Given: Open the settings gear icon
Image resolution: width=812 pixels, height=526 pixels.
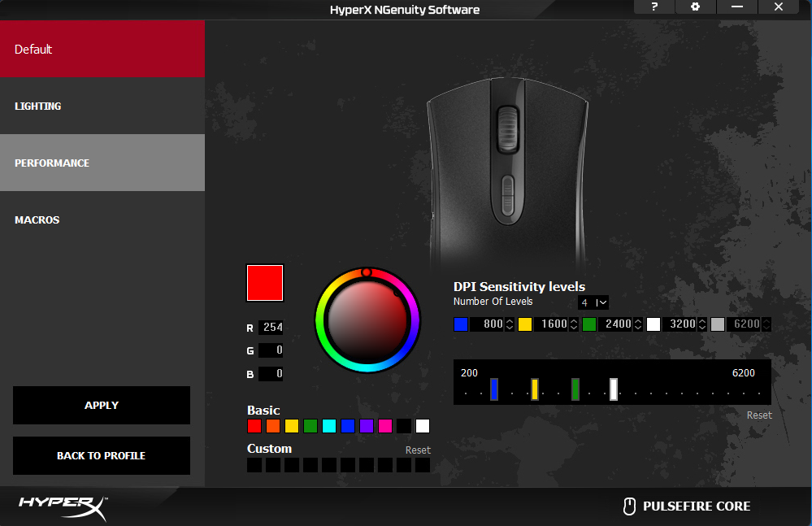Looking at the screenshot, I should click(x=695, y=7).
